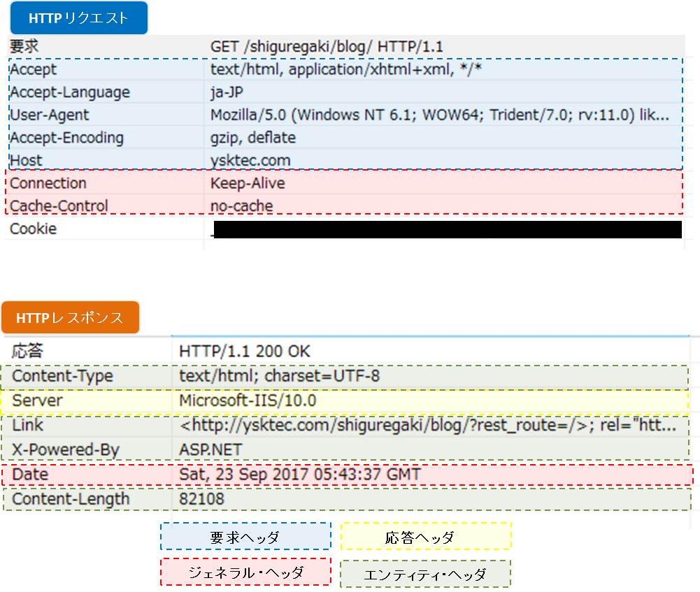The height and width of the screenshot is (592, 700).
Task: Click the orange HTTPレスポンス label
Action: [x=70, y=317]
